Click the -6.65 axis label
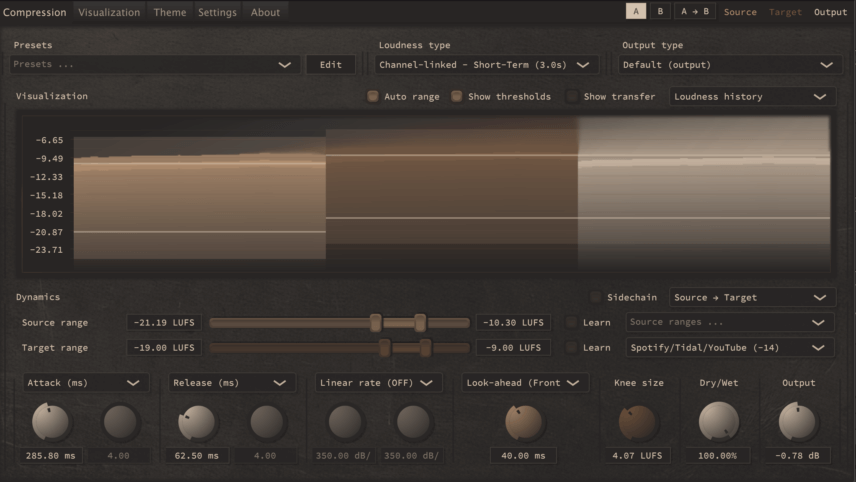 pyautogui.click(x=49, y=140)
